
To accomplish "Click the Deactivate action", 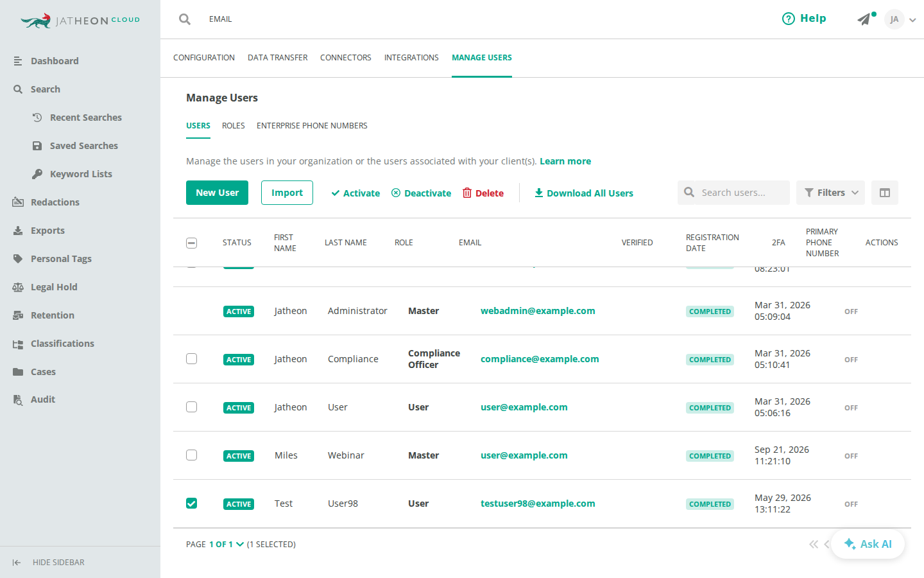I will point(422,193).
